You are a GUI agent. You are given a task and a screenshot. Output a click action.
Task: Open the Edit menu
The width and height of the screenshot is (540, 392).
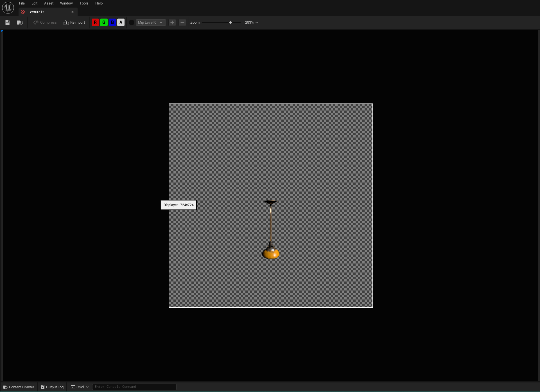tap(34, 3)
